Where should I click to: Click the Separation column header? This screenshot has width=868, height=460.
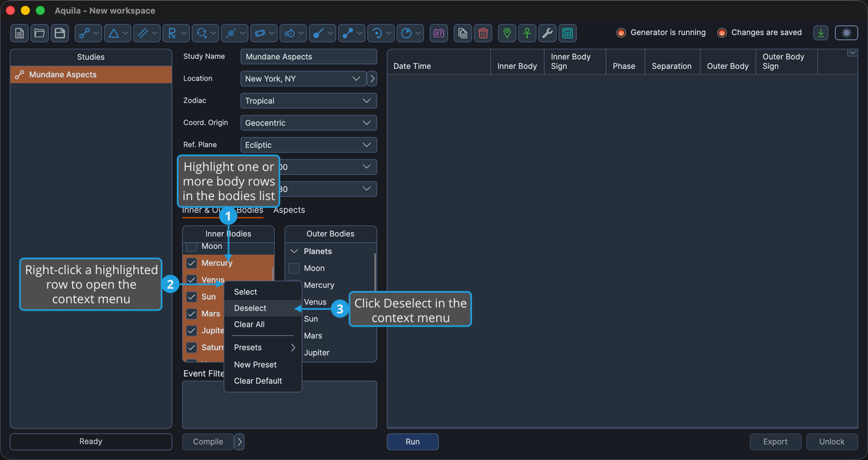(672, 62)
